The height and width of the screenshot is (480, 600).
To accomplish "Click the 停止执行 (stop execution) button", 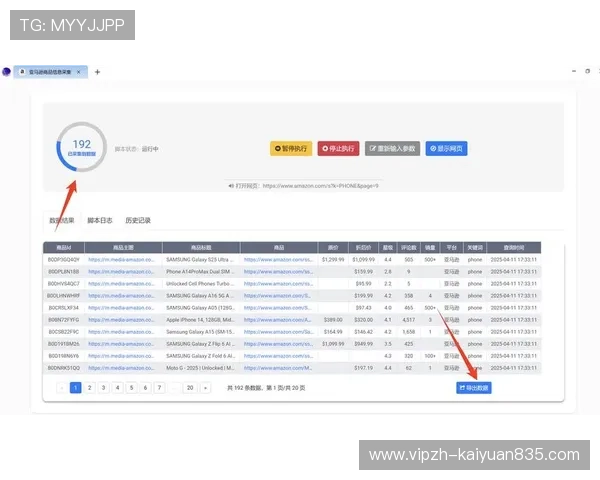I will [338, 149].
